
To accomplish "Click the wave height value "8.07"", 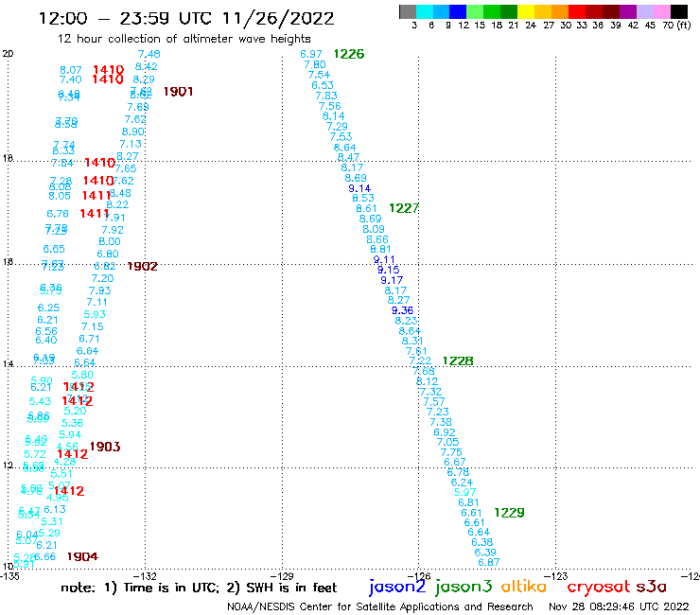I will (71, 70).
